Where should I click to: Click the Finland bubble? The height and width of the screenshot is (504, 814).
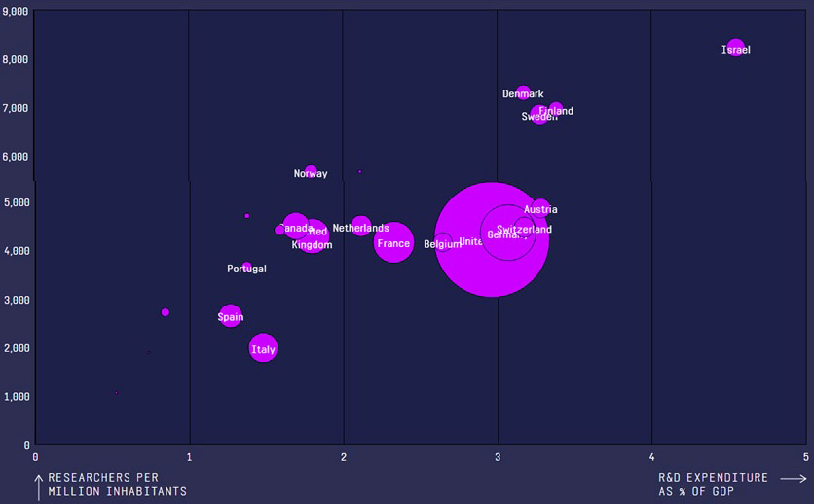coord(556,110)
